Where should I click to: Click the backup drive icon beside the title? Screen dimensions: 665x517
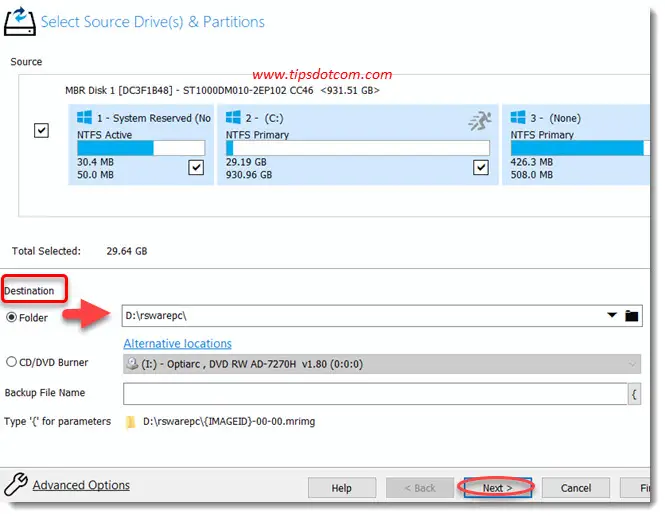[x=20, y=21]
